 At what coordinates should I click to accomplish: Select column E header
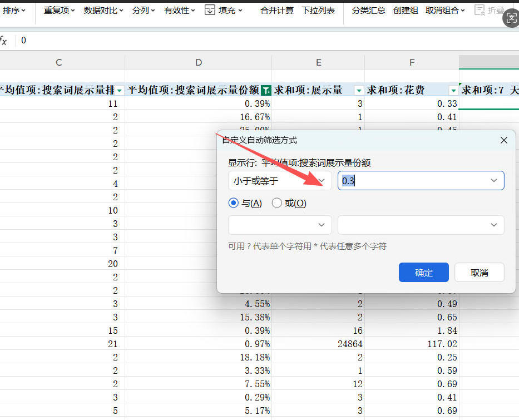(319, 62)
